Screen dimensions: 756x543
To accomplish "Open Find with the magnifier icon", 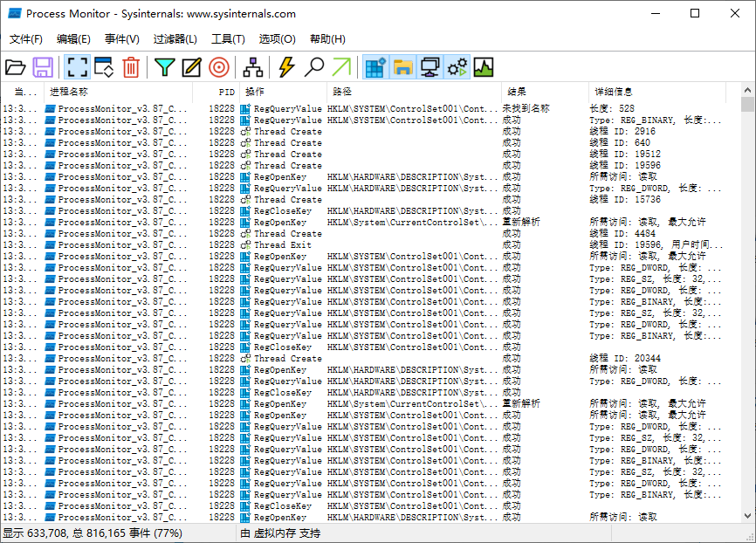I will tap(313, 67).
